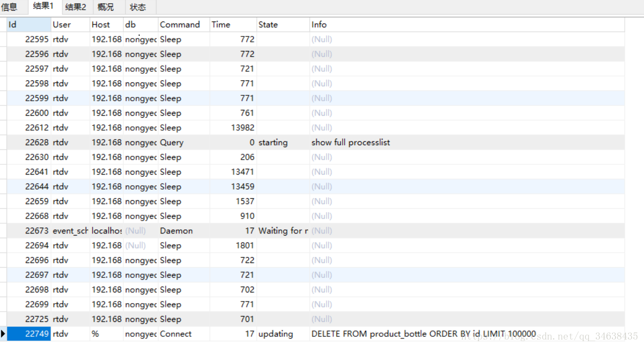
Task: Click Time value 761
Action: pos(233,113)
